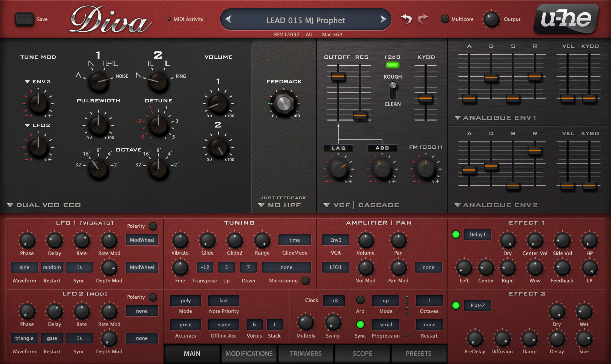Click the Cutoff slider handle
Screen dimensions: 611x364
point(338,76)
